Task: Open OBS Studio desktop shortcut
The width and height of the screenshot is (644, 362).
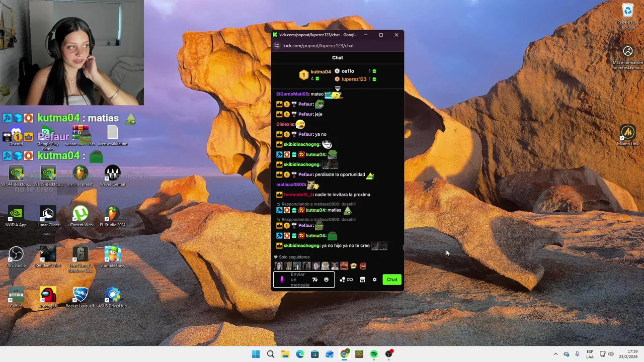Action: point(16,257)
